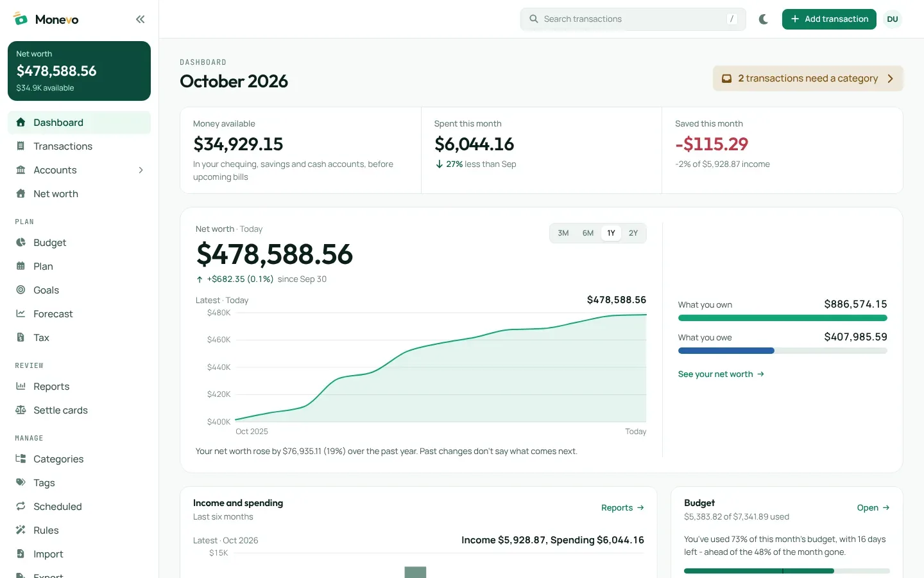This screenshot has height=578, width=924.
Task: Click the Transactions icon in the sidebar
Action: (21, 146)
